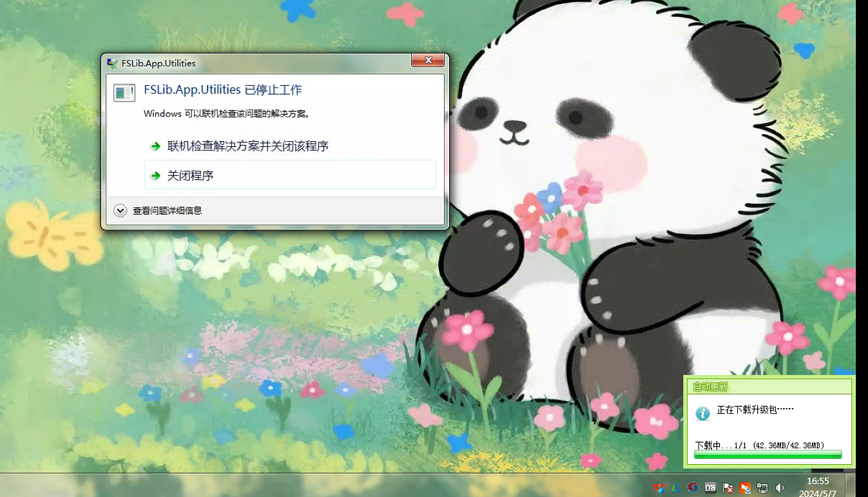Click the FSLib.App.Utilities title bar icon
This screenshot has width=868, height=497.
(x=112, y=63)
